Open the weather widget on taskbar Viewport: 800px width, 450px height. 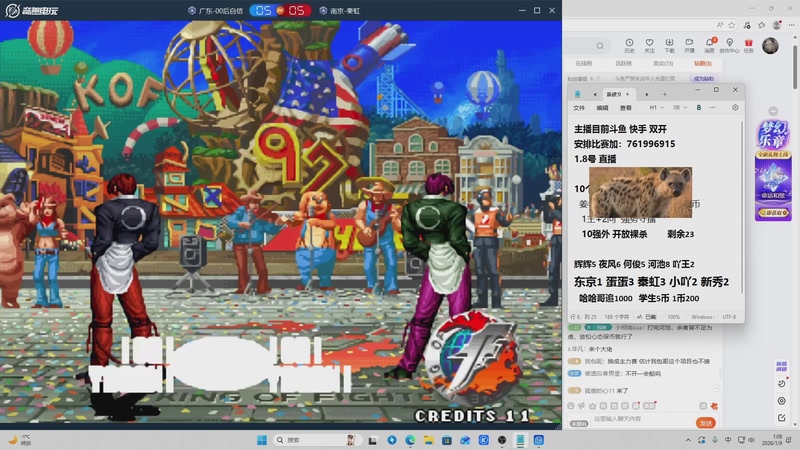pos(20,440)
